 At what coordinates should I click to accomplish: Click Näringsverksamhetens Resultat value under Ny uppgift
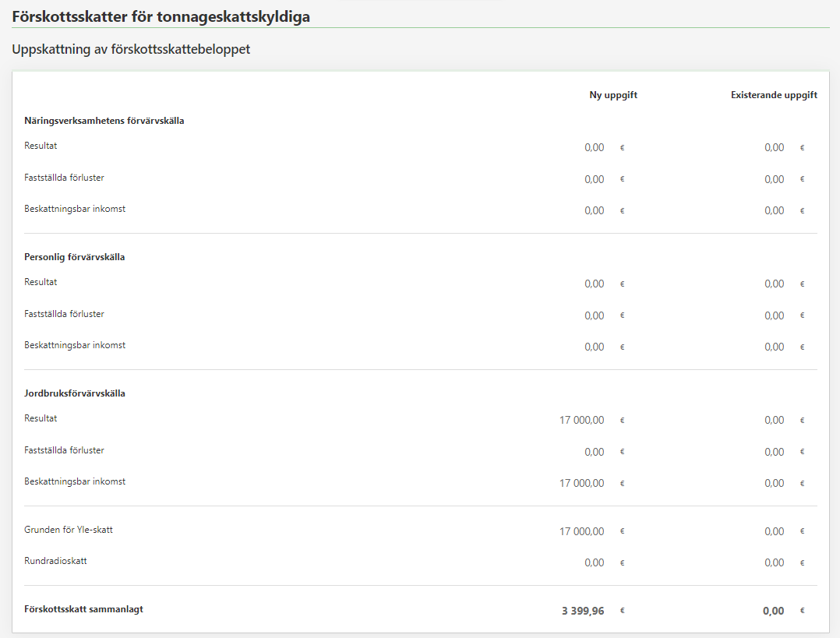click(594, 147)
